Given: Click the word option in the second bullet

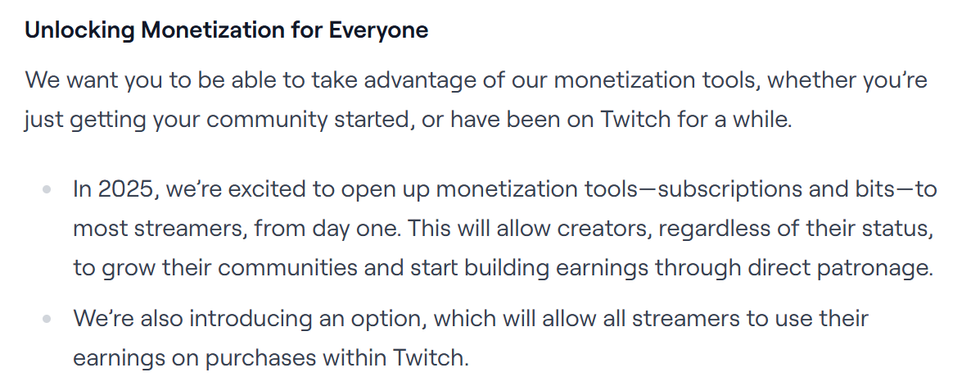Looking at the screenshot, I should [387, 319].
